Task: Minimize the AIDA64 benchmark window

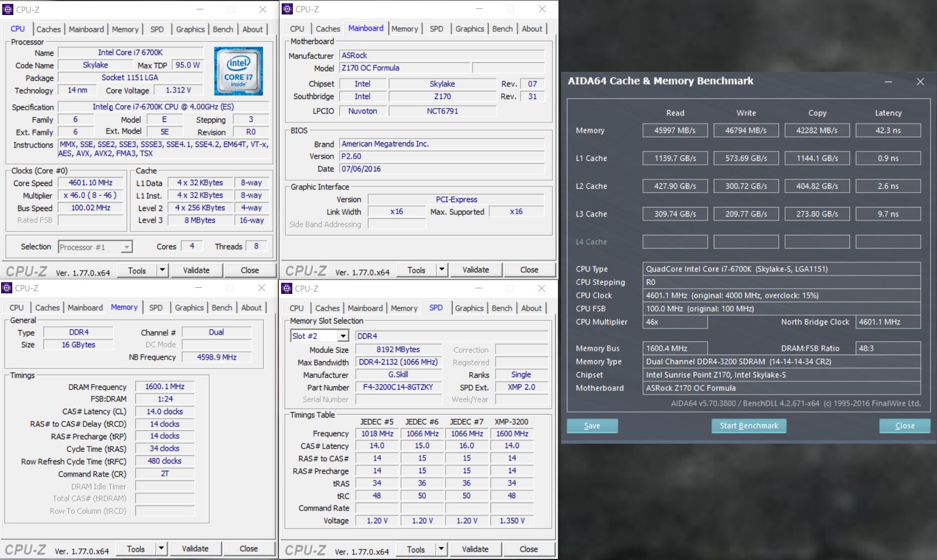Action: click(x=889, y=81)
